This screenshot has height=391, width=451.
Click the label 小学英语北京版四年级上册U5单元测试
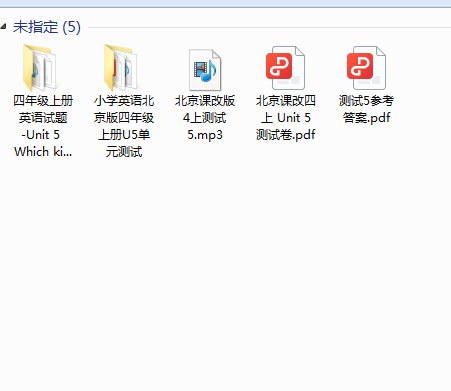[124, 126]
